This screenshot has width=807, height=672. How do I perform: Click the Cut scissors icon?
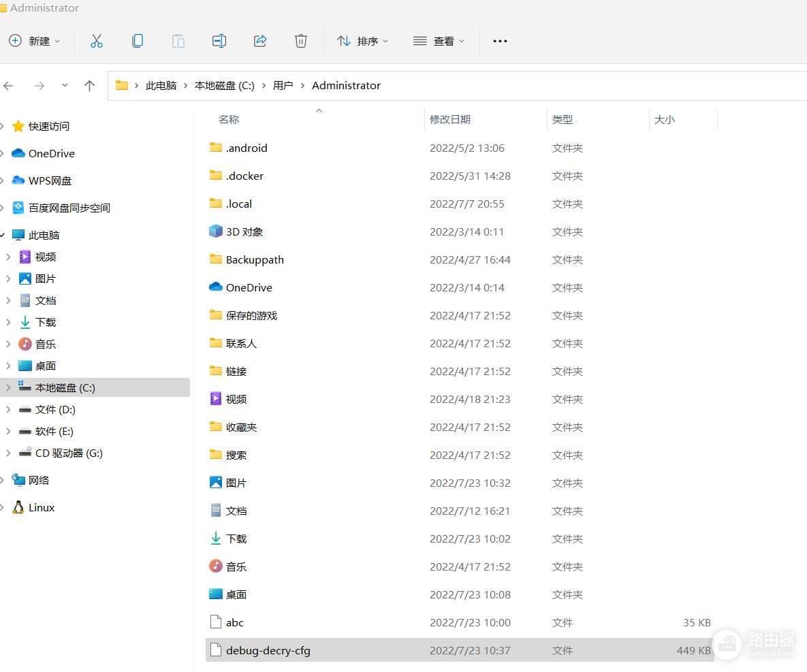[96, 41]
